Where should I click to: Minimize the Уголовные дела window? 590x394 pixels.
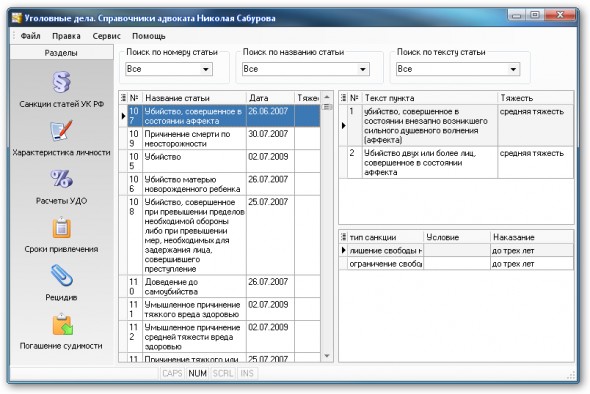tap(516, 15)
